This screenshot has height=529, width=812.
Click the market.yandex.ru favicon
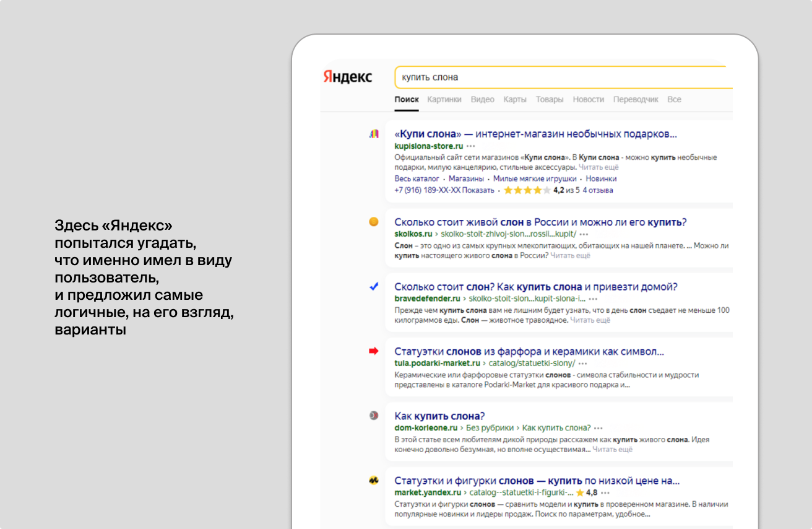(374, 480)
